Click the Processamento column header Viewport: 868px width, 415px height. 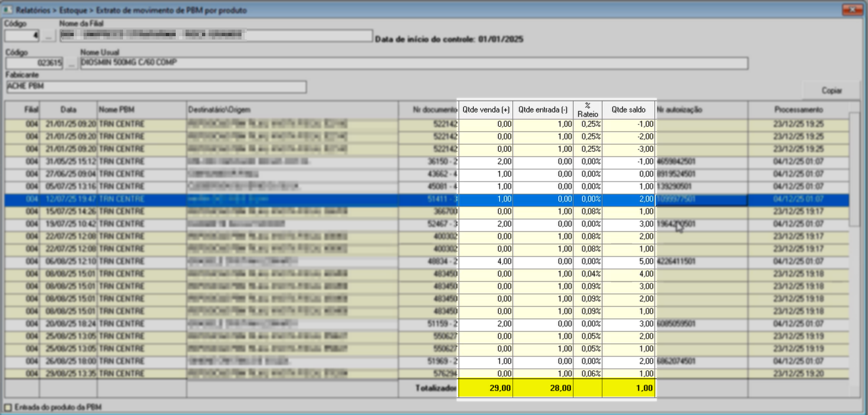tap(798, 109)
